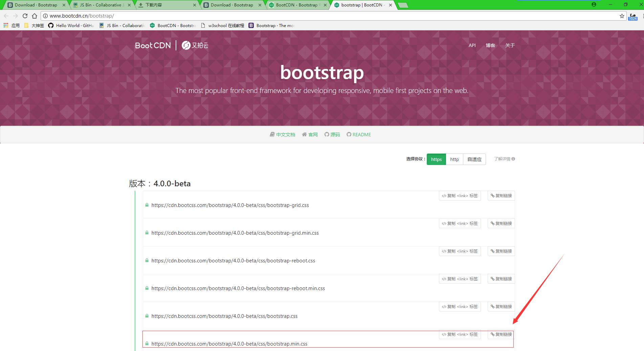
Task: Open the API nav item
Action: [472, 45]
